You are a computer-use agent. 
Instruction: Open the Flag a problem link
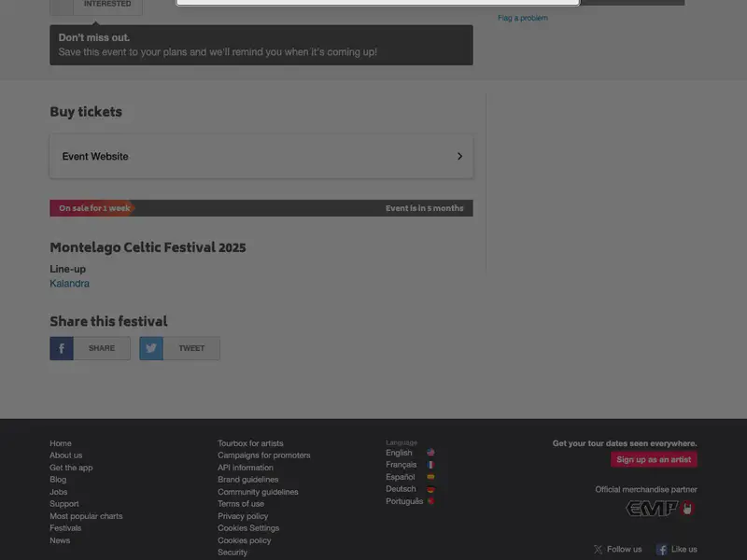point(523,18)
